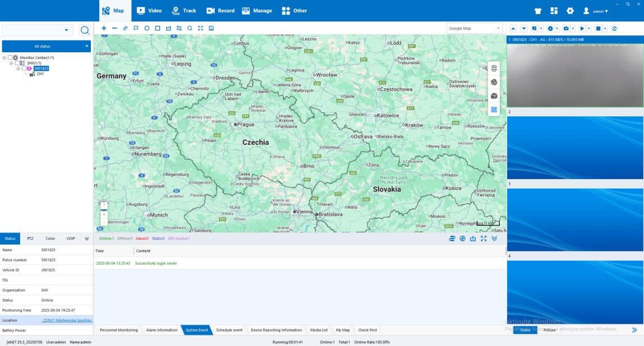Screen dimensions: 644x346
Task: Click the globe satellite view icon on map
Action: pos(494,82)
